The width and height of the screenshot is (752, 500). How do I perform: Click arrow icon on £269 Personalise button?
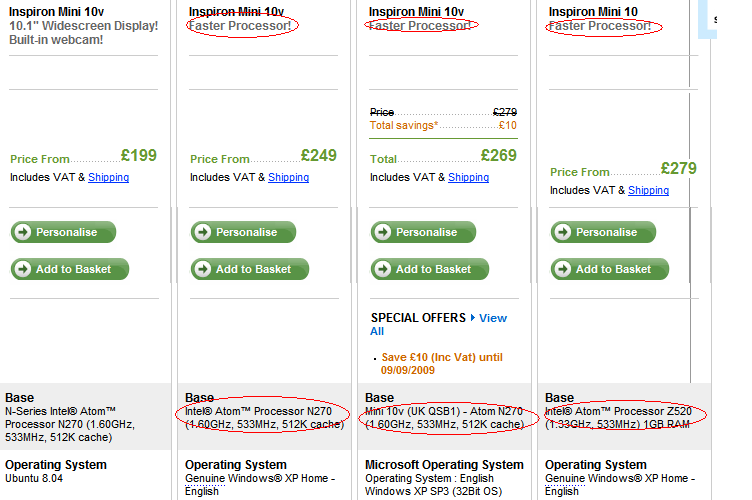382,232
